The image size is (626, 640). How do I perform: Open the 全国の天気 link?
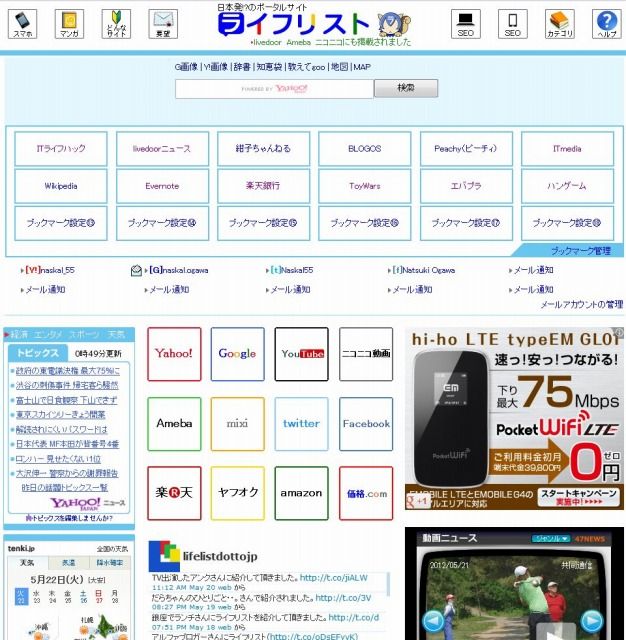[112, 549]
